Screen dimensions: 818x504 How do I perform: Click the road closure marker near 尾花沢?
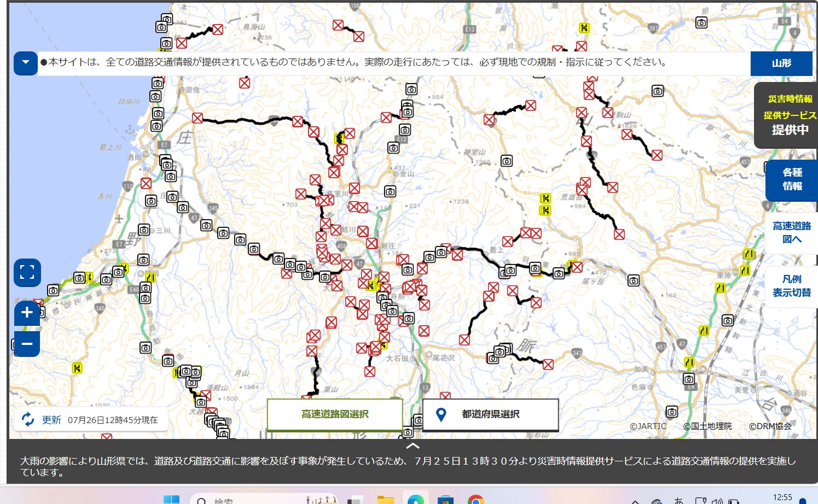tap(424, 331)
